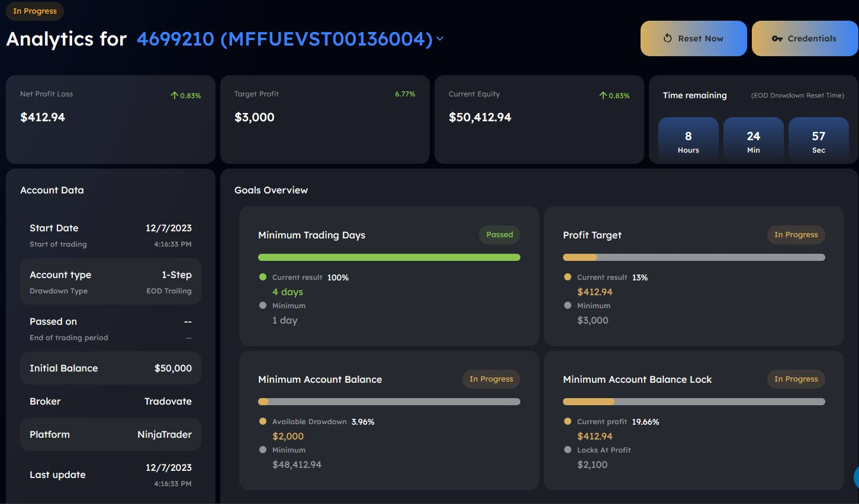Click the key icon in Credentials
This screenshot has height=504, width=859.
(777, 38)
